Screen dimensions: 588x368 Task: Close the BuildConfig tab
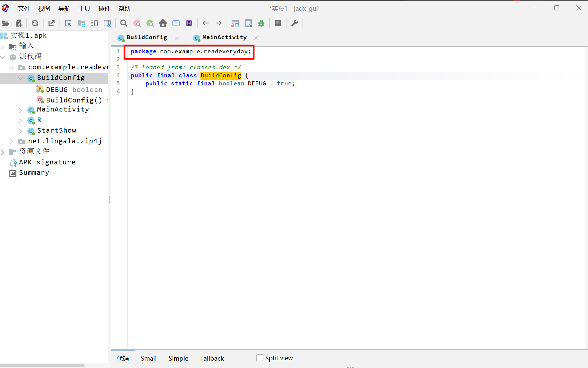tap(176, 38)
